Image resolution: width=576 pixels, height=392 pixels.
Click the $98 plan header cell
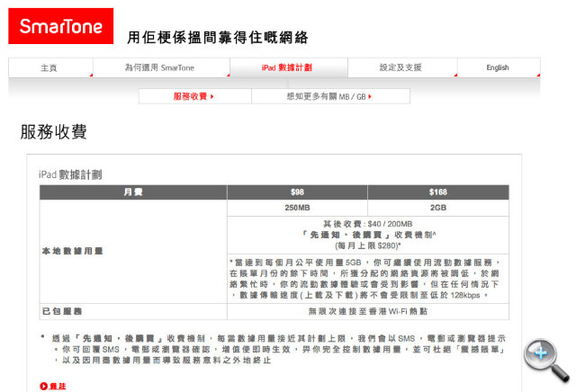point(297,192)
